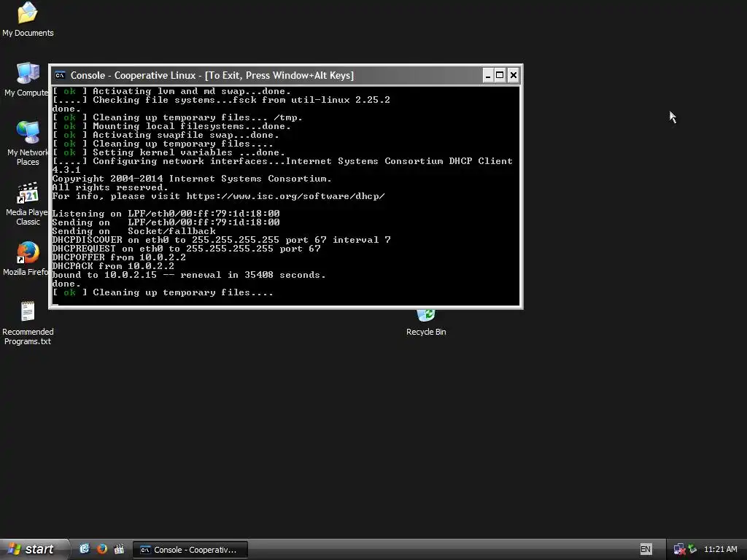This screenshot has height=560, width=747.
Task: Select the Recycle Bin label
Action: coord(426,332)
